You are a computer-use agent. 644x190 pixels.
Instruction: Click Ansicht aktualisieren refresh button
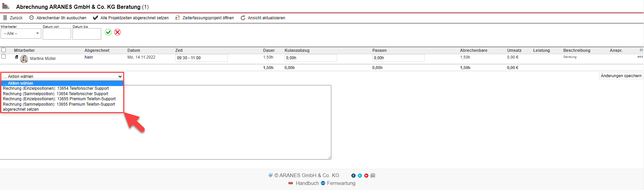(x=263, y=18)
